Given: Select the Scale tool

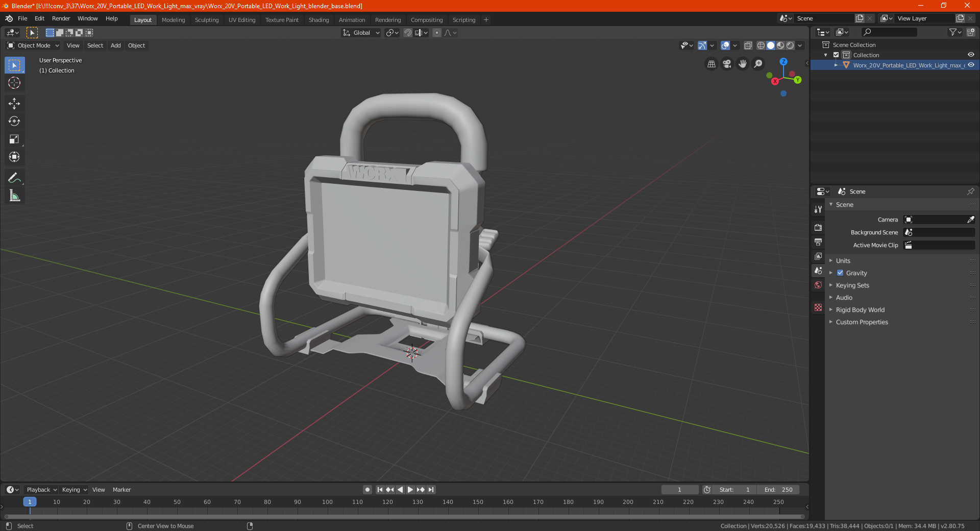Looking at the screenshot, I should coord(14,139).
